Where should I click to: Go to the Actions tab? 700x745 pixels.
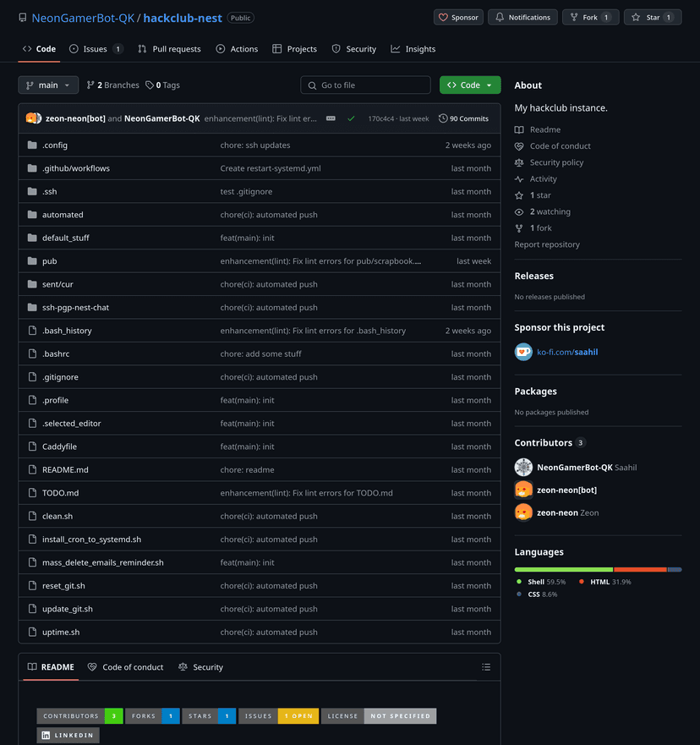(x=237, y=49)
